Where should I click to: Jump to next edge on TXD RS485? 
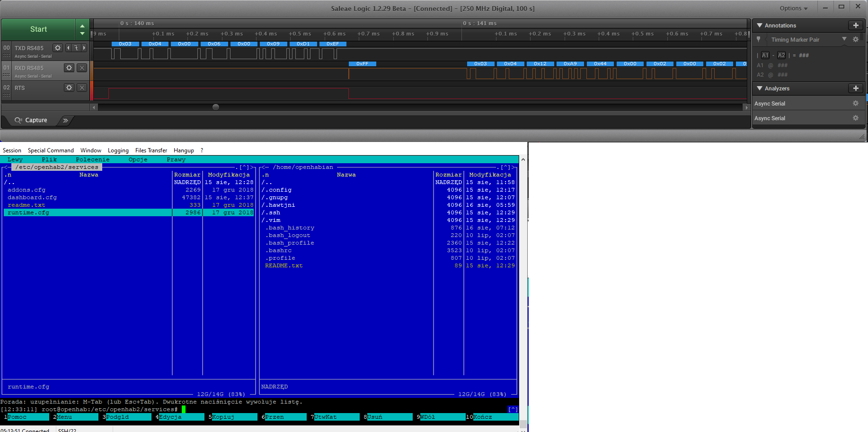pos(84,48)
